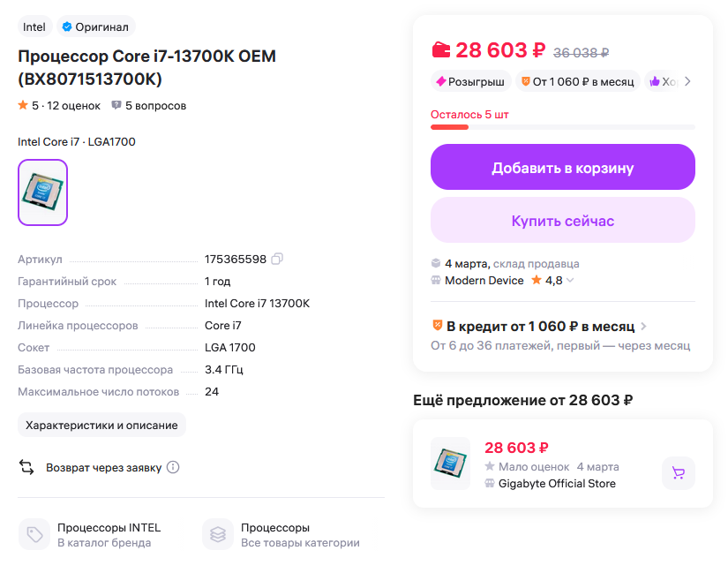The image size is (728, 573).
Task: Expand Modern Device seller rating chevron
Action: 570,281
